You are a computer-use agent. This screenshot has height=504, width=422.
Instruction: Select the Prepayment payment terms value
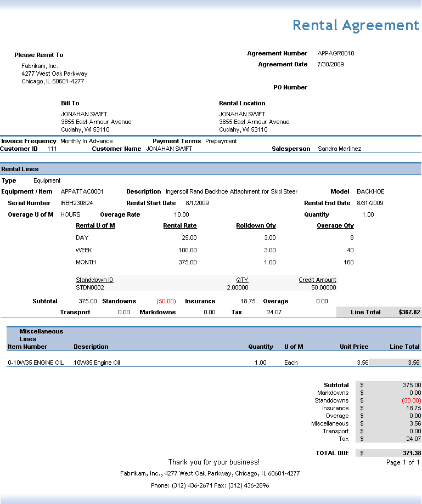coord(221,141)
